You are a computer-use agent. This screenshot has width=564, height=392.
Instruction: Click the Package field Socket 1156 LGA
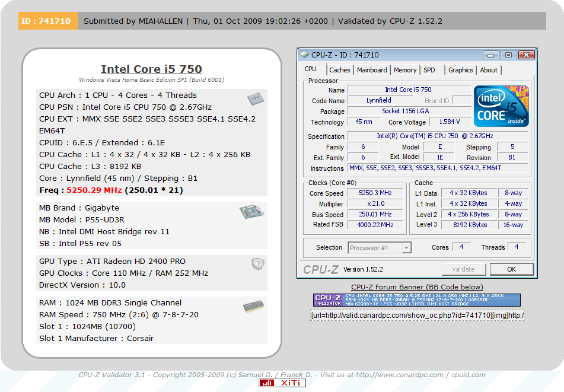tap(409, 111)
